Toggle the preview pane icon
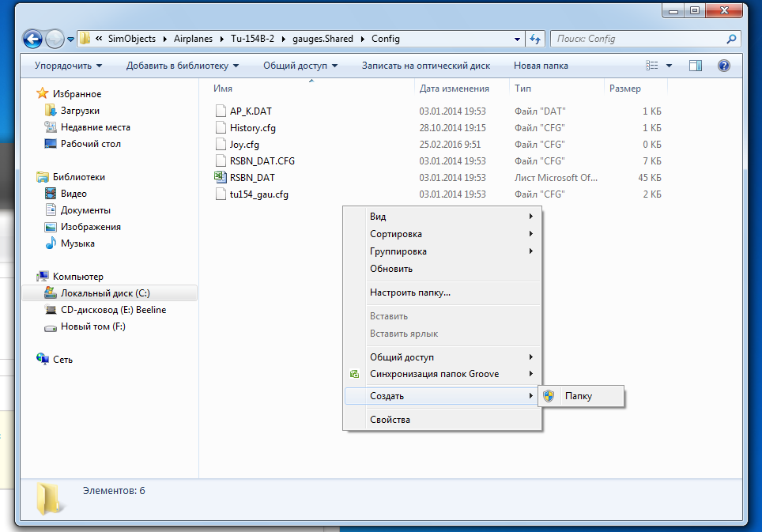The height and width of the screenshot is (532, 762). coord(696,66)
